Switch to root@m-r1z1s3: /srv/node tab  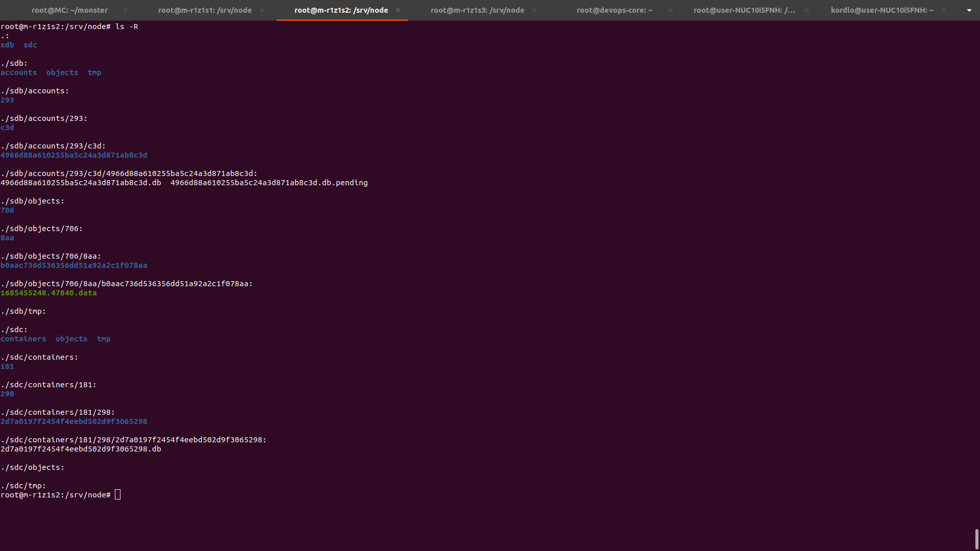(x=477, y=10)
